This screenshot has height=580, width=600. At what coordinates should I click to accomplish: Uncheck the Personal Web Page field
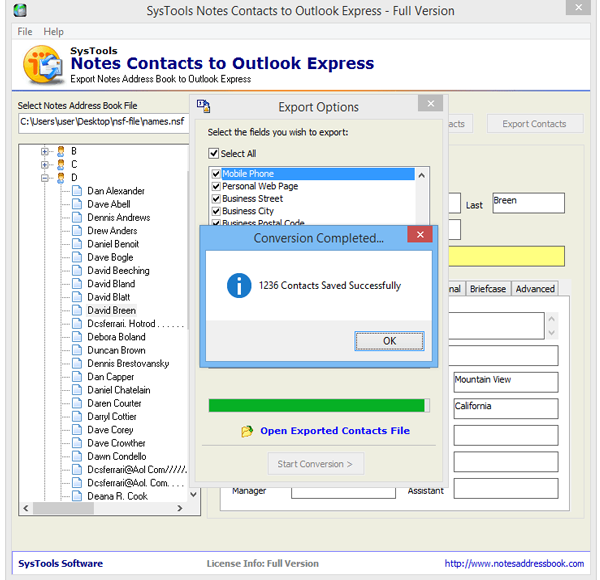[x=216, y=186]
